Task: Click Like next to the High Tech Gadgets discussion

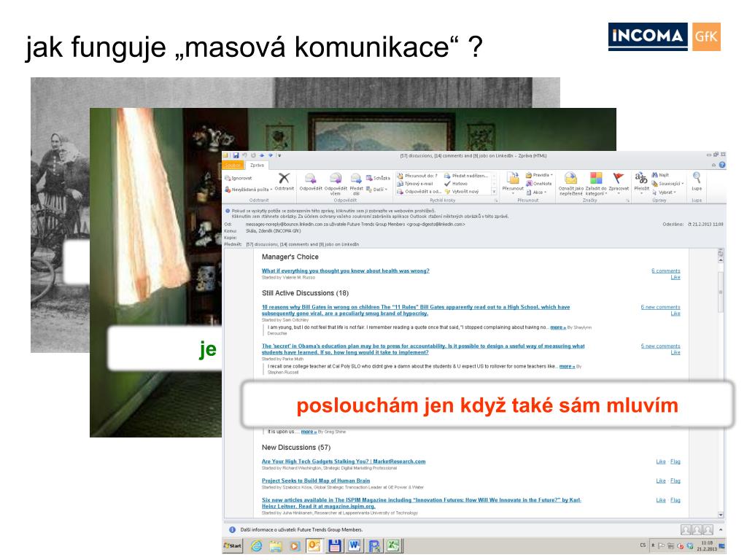Action: coord(661,462)
